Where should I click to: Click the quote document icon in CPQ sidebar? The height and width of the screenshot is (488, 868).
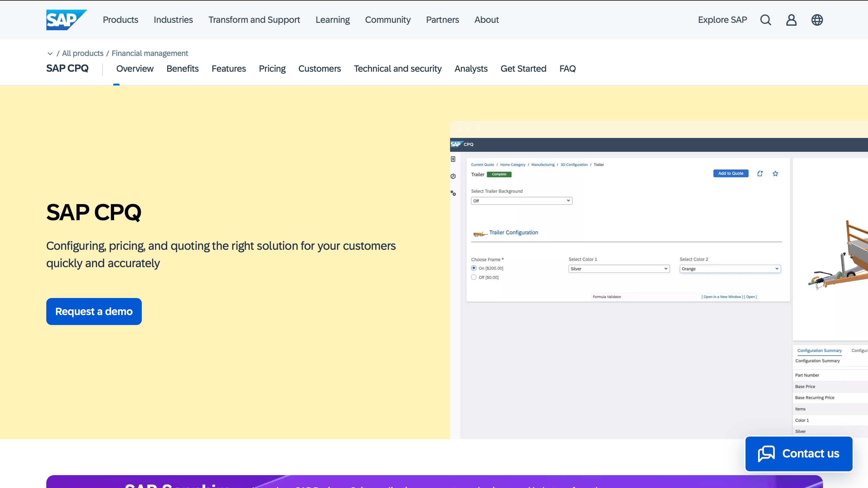click(453, 159)
